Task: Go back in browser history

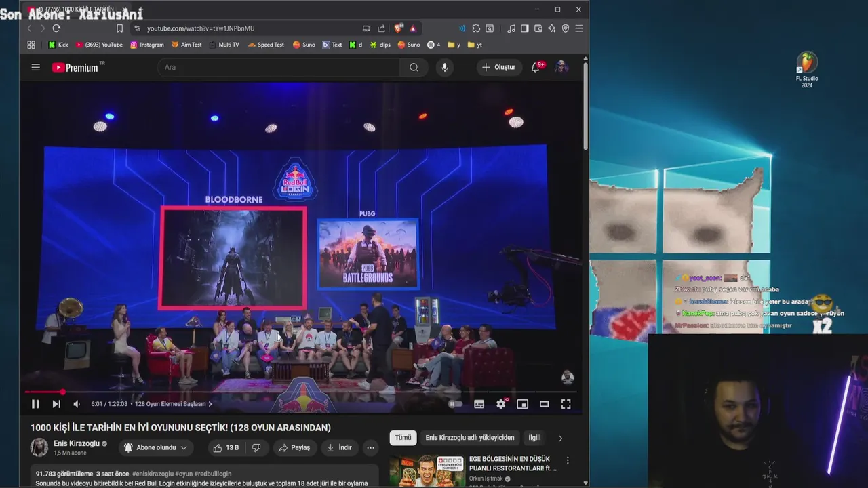Action: click(29, 28)
